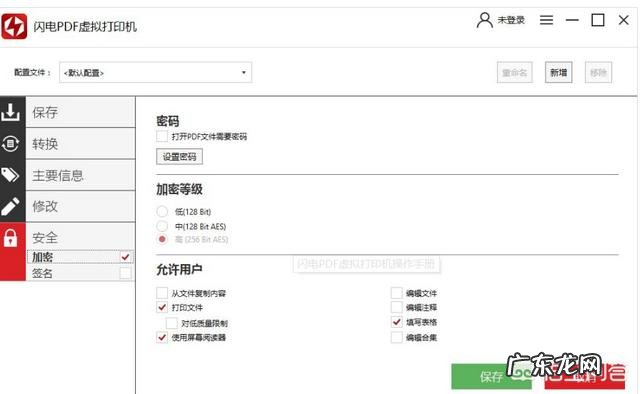Open the 转换 sidebar tab
This screenshot has width=640, height=394.
click(80, 144)
